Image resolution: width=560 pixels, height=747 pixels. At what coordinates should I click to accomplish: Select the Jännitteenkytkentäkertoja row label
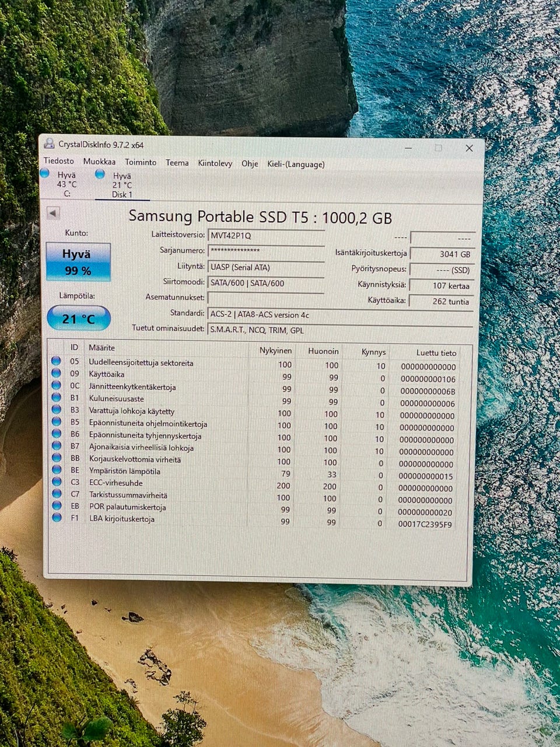(x=132, y=387)
